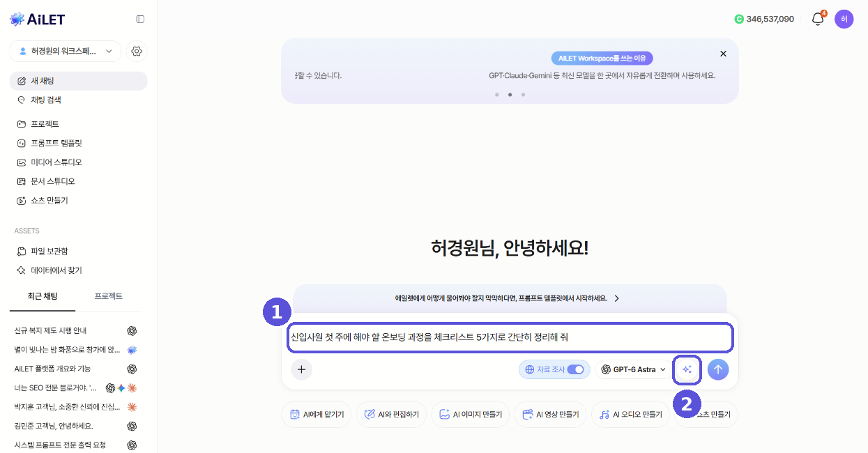This screenshot has width=868, height=453.
Task: Click the AI 오디오 만들기 button
Action: pyautogui.click(x=630, y=414)
